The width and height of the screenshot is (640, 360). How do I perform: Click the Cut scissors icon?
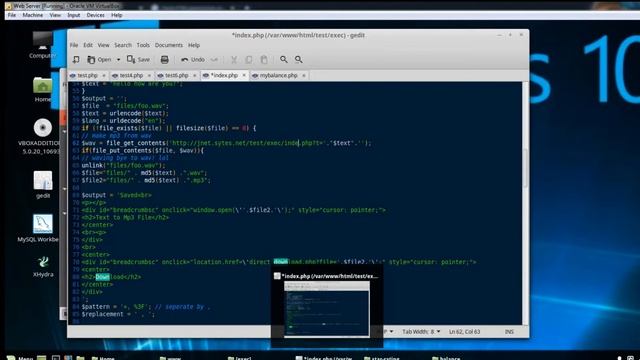pos(234,60)
